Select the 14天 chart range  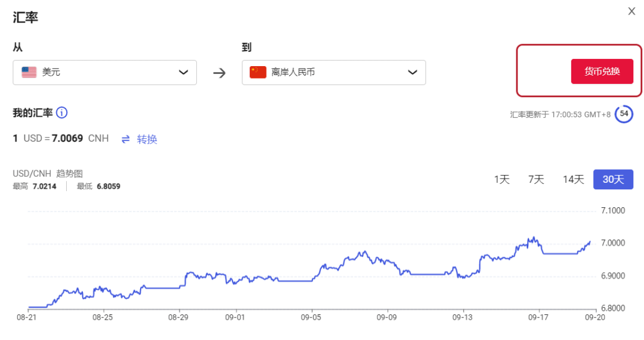573,179
